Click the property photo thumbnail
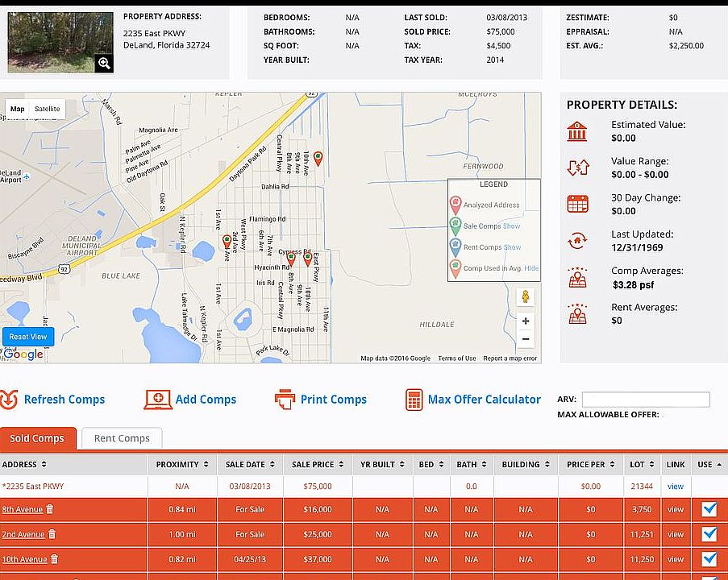The image size is (728, 580). tap(60, 42)
